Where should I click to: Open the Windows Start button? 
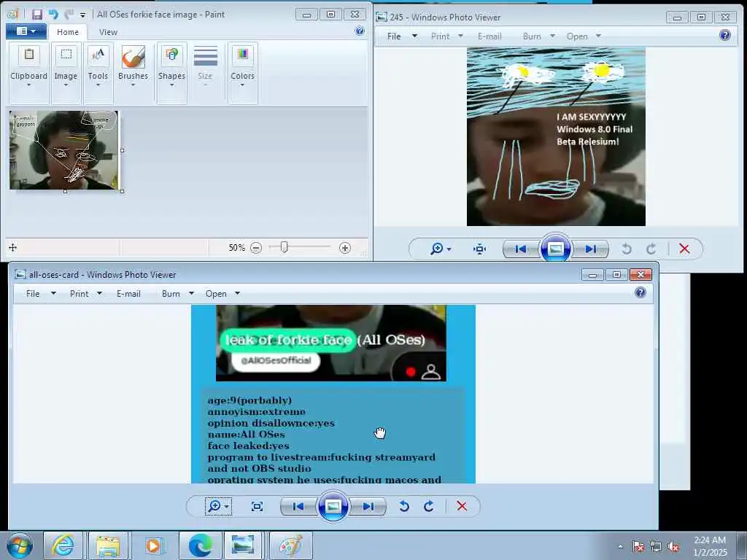point(20,545)
